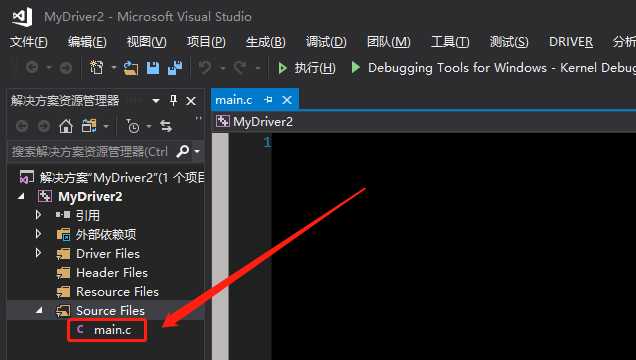
Task: Expand the Driver Files folder
Action: 38,253
